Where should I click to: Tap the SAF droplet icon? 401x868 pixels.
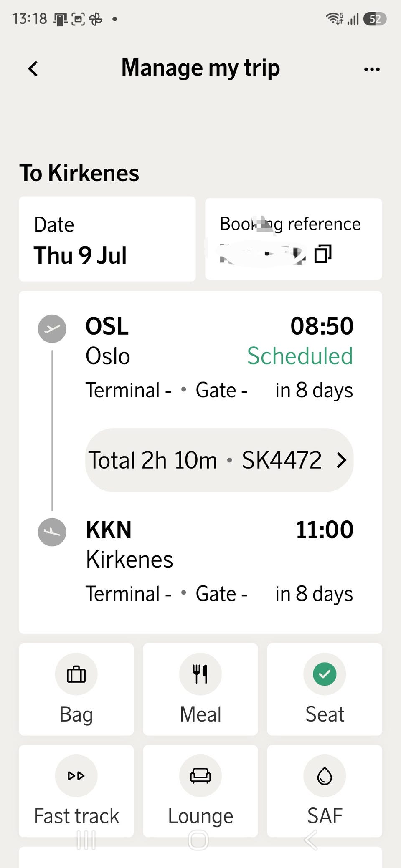325,776
